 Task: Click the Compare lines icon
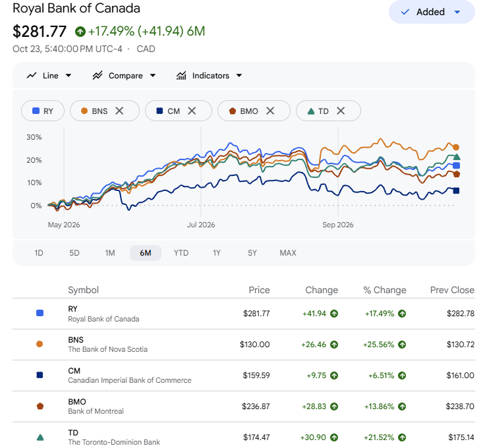coord(98,76)
